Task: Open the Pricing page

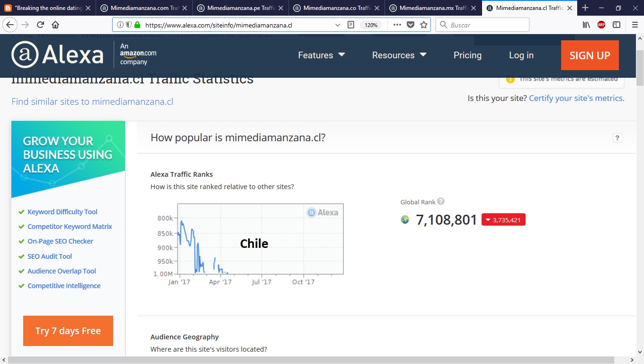Action: (x=467, y=55)
